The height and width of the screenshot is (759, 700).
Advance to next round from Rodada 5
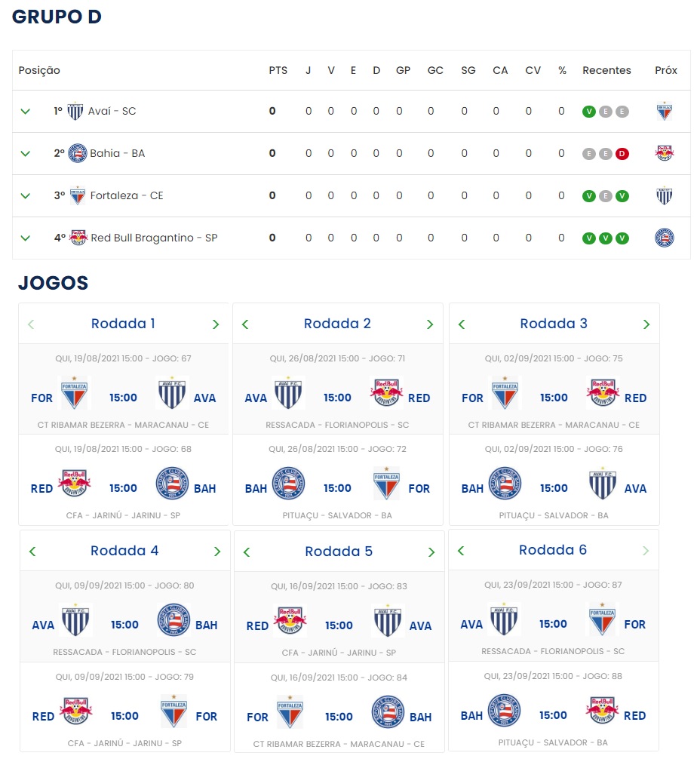pos(431,552)
